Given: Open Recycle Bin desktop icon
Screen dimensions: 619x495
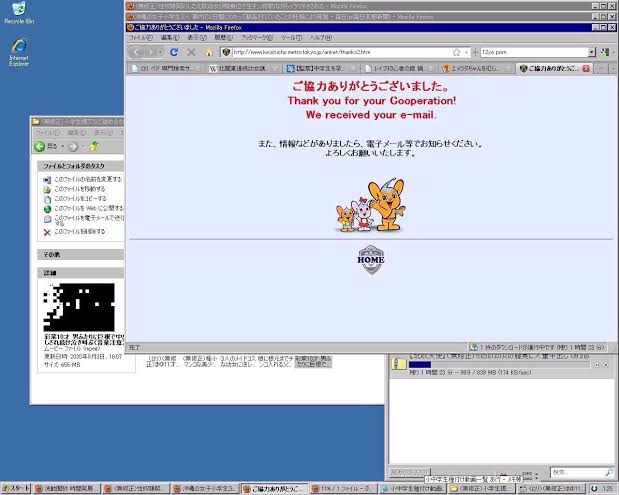Looking at the screenshot, I should (19, 13).
